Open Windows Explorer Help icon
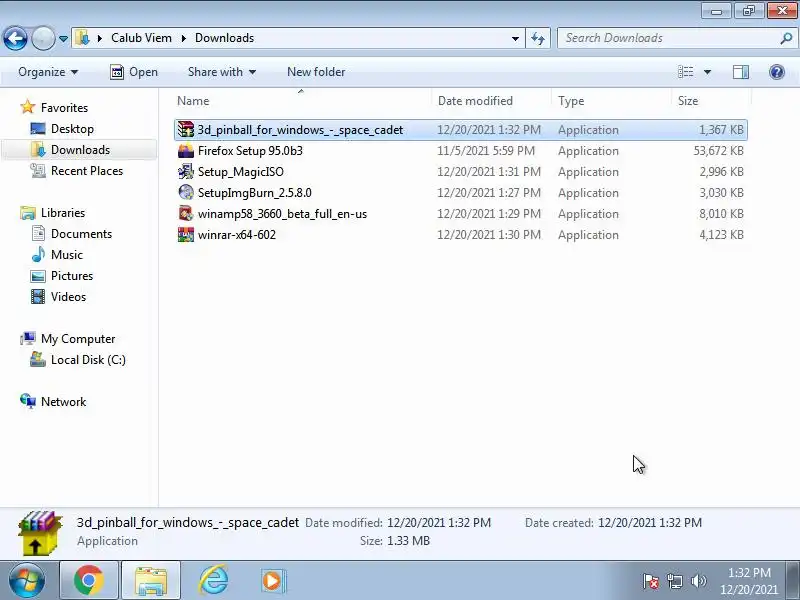800x600 pixels. [x=777, y=72]
